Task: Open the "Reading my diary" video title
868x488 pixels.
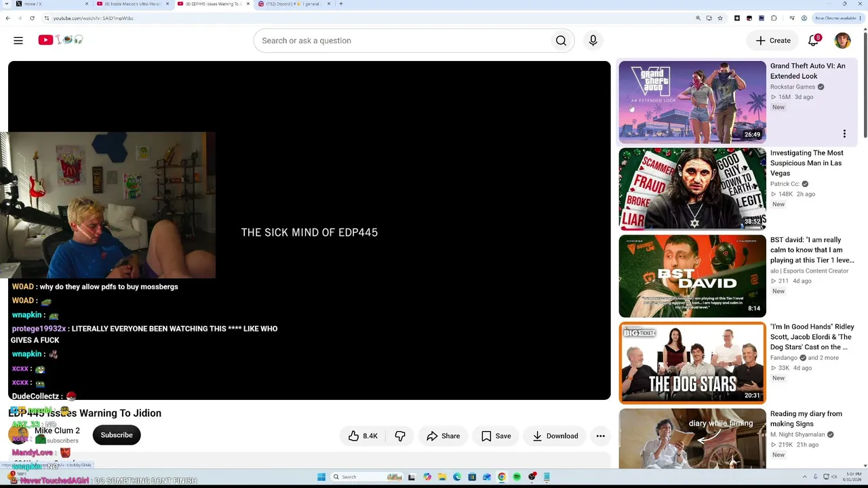Action: pos(806,419)
